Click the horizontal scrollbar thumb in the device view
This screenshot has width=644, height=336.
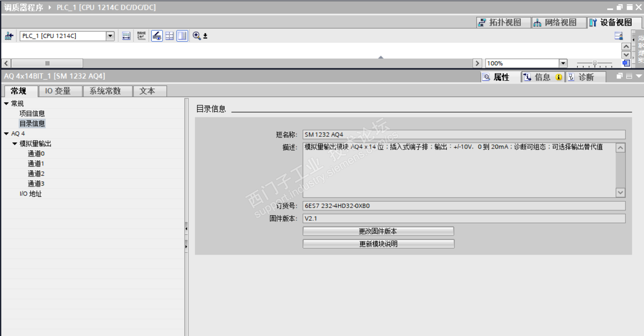[x=47, y=63]
